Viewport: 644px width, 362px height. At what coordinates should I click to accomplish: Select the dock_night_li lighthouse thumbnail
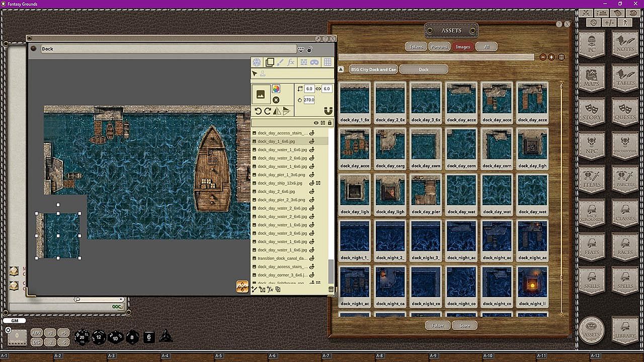(x=532, y=286)
